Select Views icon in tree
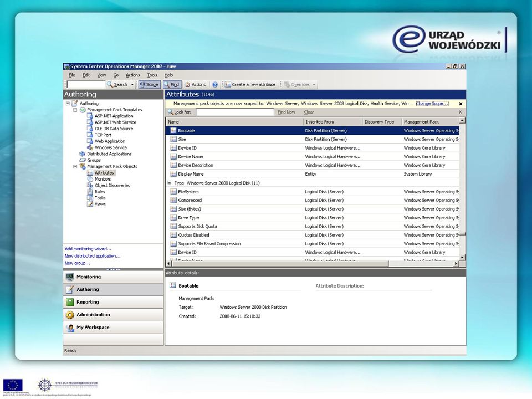This screenshot has height=399, width=532. coord(90,204)
